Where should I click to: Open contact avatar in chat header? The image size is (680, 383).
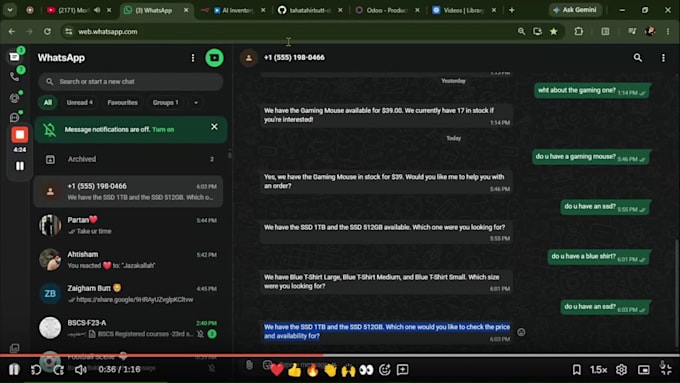click(x=249, y=58)
